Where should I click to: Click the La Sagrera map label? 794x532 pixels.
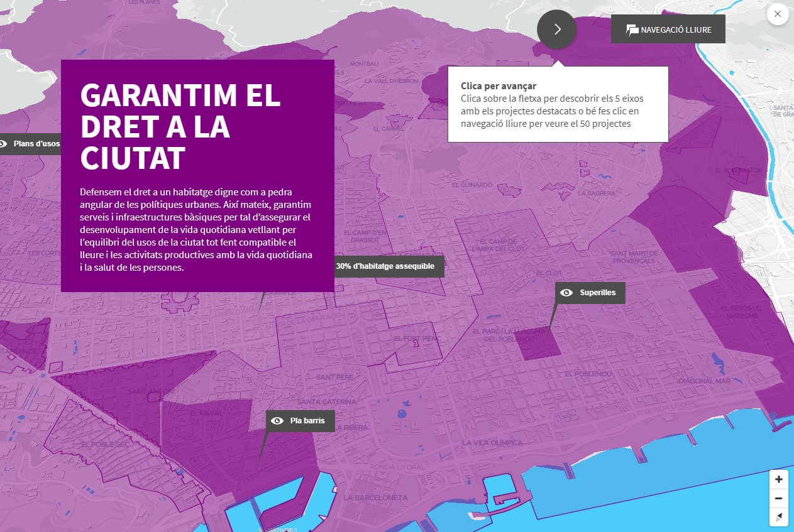pos(596,193)
